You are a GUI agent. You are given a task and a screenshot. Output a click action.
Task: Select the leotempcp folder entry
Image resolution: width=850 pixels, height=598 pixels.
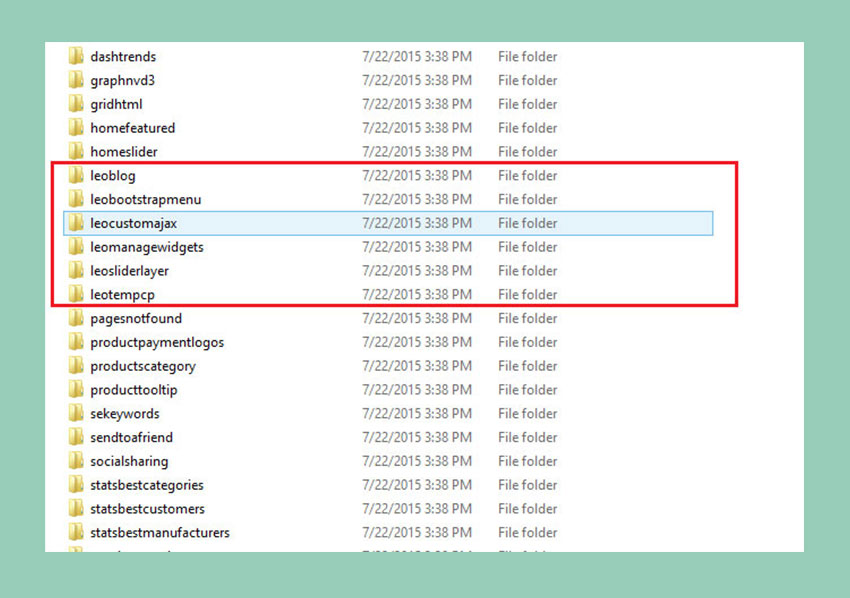coord(122,295)
